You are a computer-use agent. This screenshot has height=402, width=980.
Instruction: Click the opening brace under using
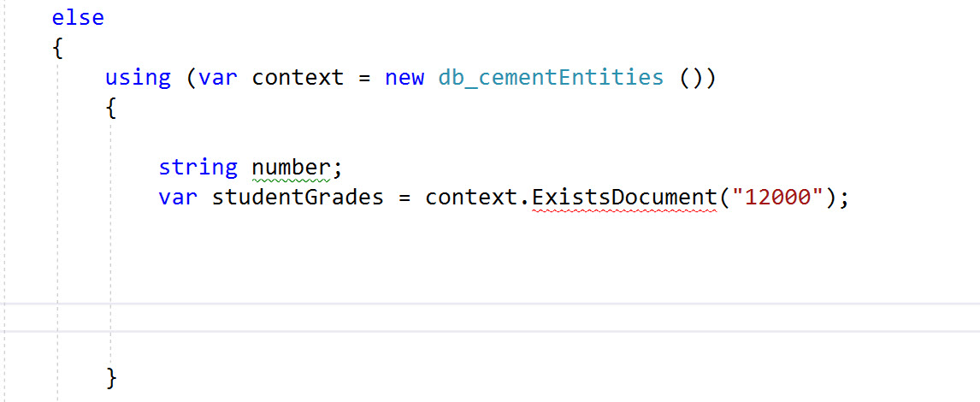[x=110, y=109]
